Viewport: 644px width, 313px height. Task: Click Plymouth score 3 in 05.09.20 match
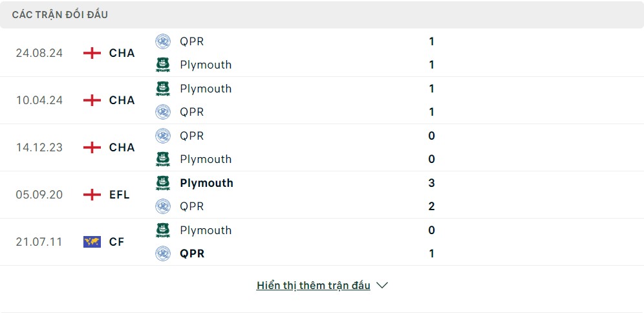tap(432, 183)
